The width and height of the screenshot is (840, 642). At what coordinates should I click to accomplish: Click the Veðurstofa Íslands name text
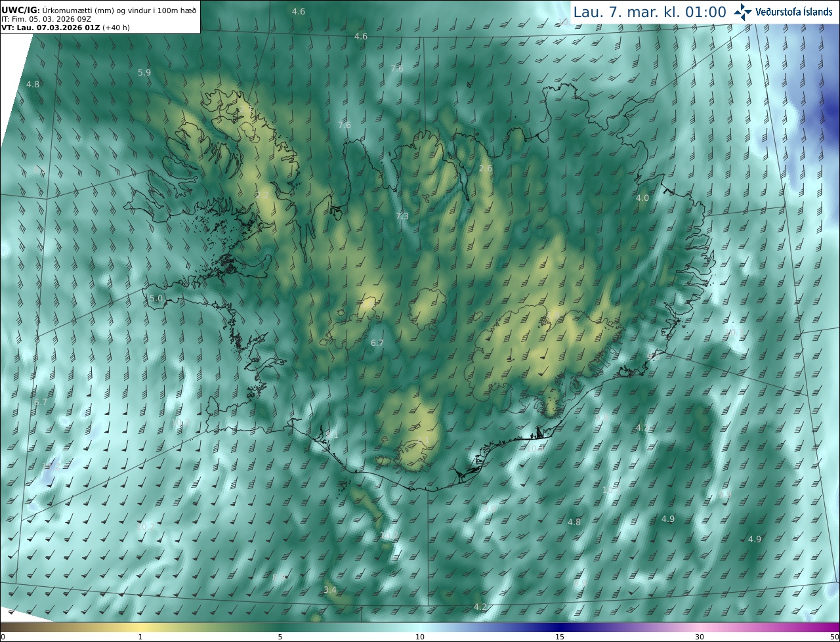click(x=794, y=12)
